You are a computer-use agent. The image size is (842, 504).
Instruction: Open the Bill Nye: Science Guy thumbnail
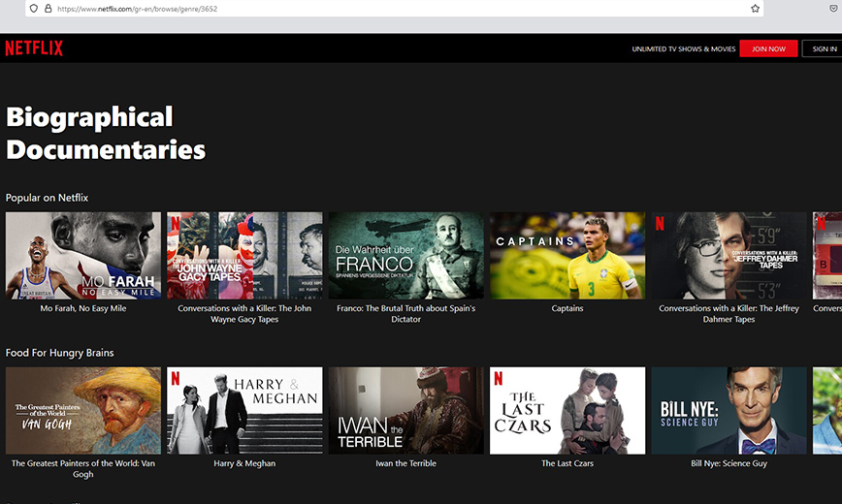click(729, 410)
